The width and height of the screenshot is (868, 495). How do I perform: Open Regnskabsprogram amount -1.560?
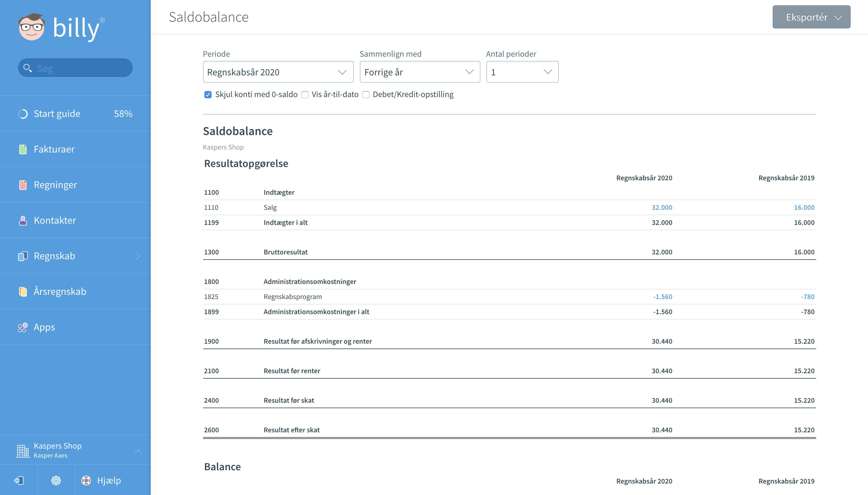tap(662, 297)
